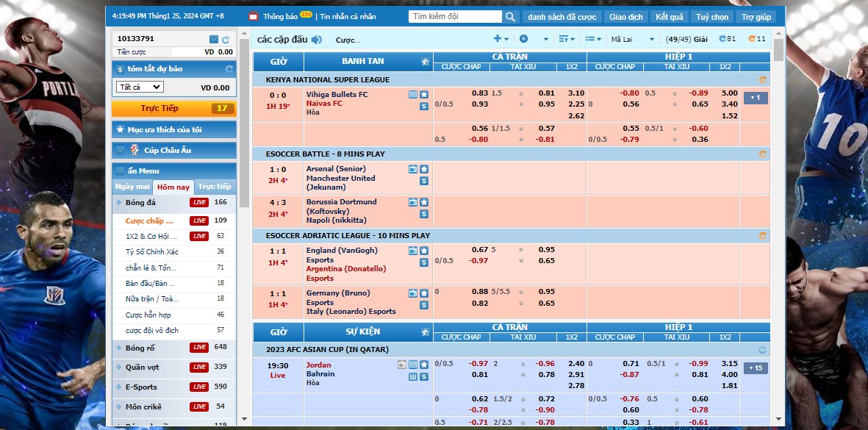Open Kết quả button
This screenshot has height=430, width=868.
coord(670,17)
